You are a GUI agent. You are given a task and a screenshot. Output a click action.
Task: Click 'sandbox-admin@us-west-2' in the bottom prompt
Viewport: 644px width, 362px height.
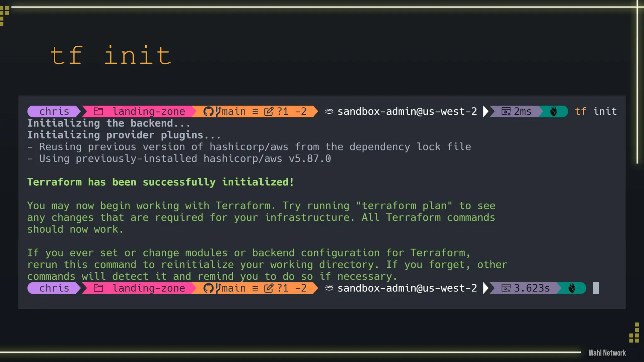(407, 288)
